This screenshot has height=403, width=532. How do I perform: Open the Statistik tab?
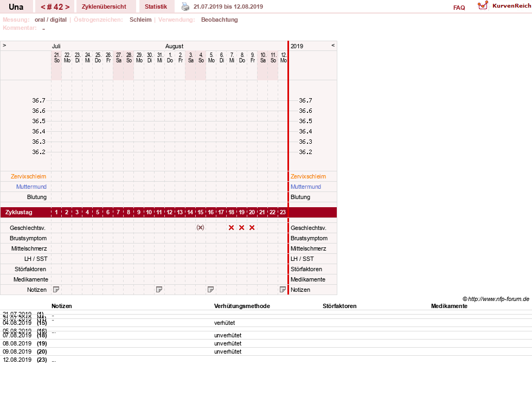(156, 7)
